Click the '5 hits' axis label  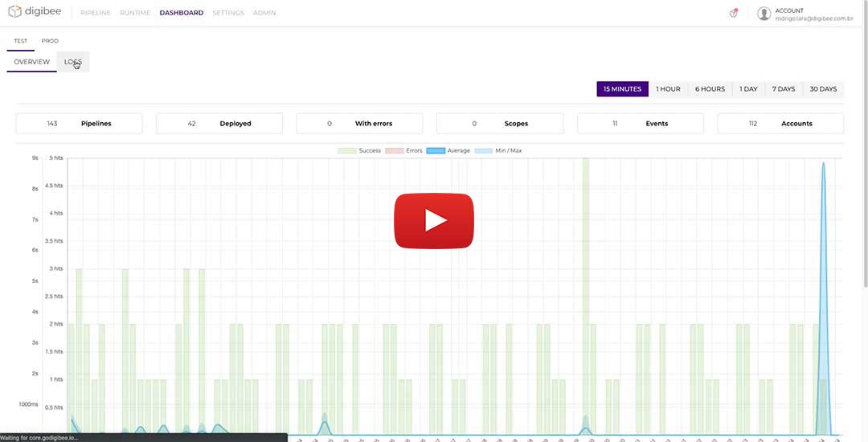point(56,158)
